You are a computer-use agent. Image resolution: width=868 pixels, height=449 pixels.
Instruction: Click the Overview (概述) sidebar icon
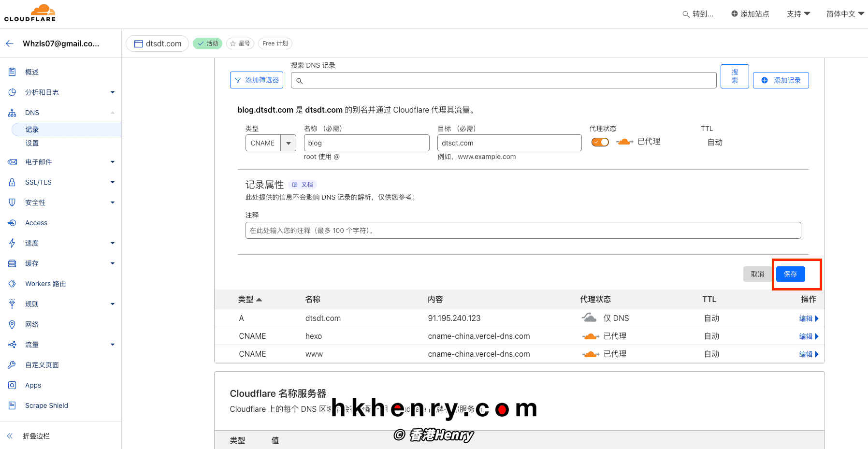(x=12, y=72)
